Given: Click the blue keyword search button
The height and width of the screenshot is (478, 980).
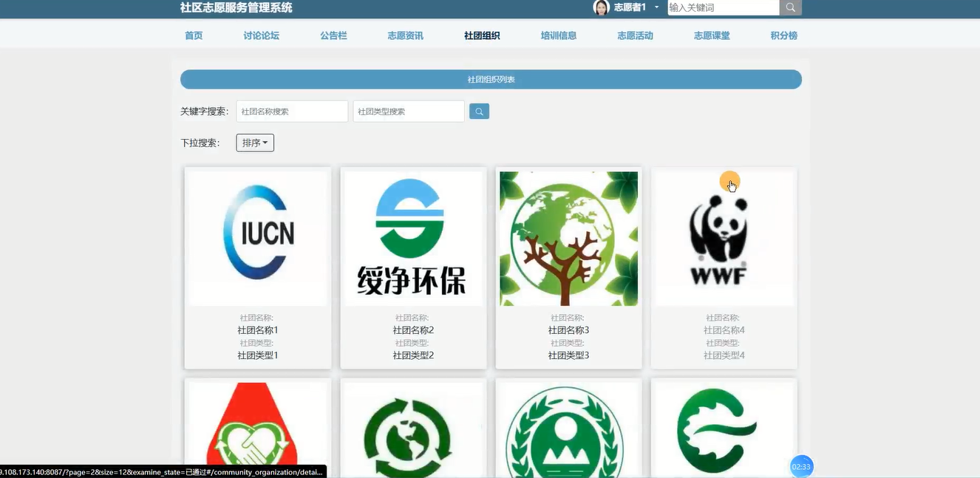Looking at the screenshot, I should pos(479,112).
